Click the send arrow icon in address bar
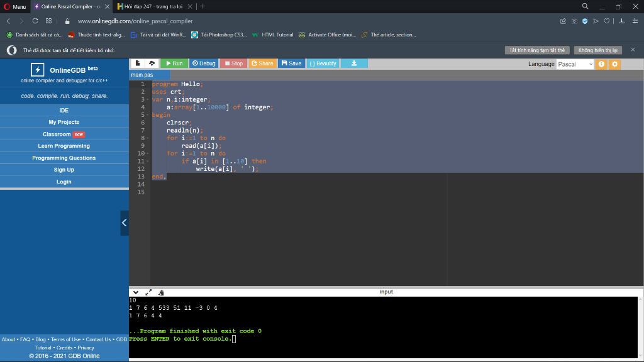 pyautogui.click(x=596, y=21)
